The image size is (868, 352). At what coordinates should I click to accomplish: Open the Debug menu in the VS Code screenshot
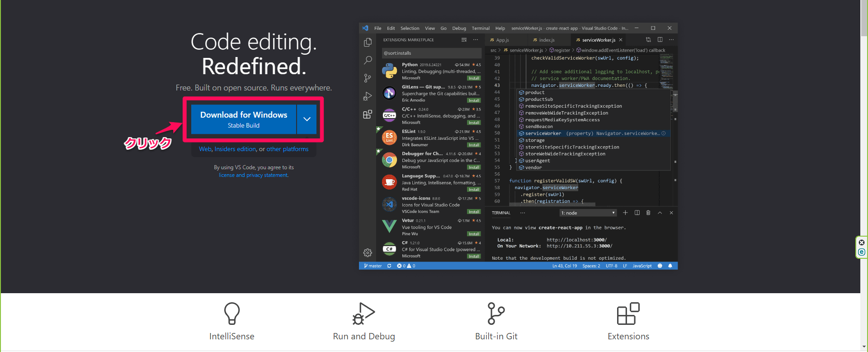(x=459, y=28)
